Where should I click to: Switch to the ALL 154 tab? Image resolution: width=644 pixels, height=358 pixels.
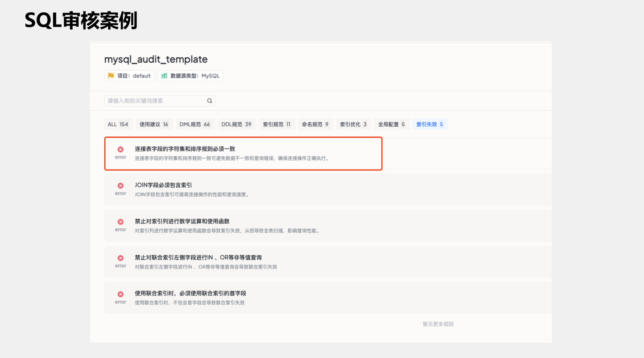pos(118,124)
